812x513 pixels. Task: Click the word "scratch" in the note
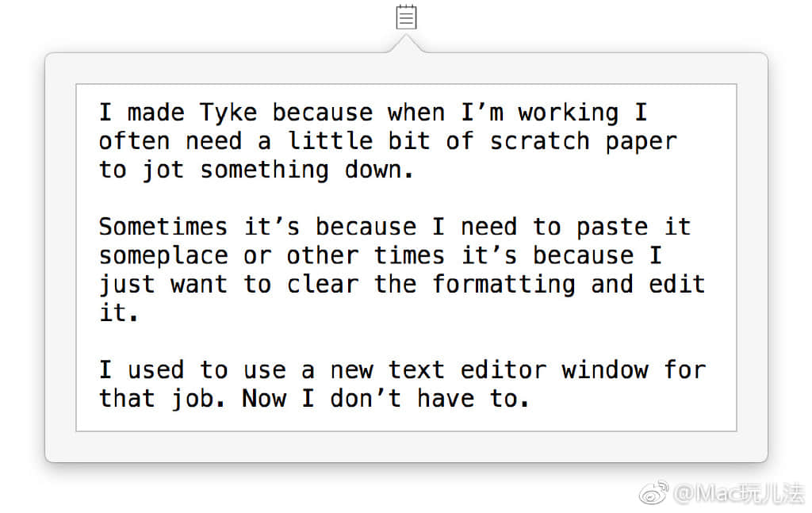pyautogui.click(x=539, y=141)
